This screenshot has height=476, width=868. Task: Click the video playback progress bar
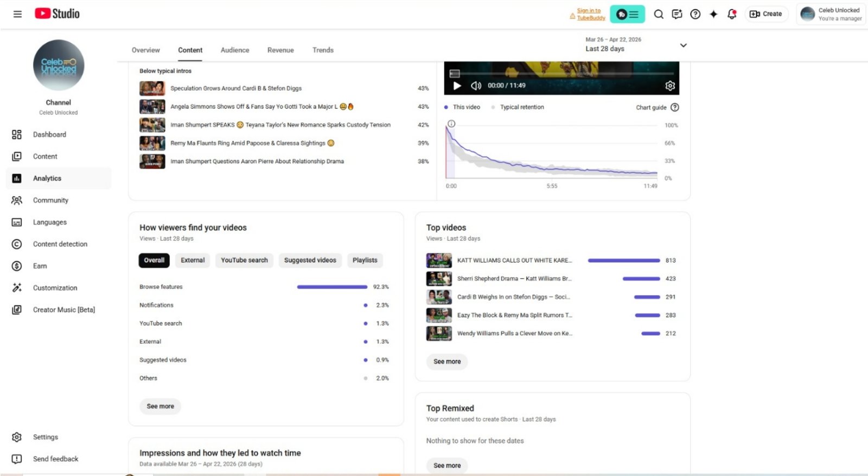click(x=564, y=73)
